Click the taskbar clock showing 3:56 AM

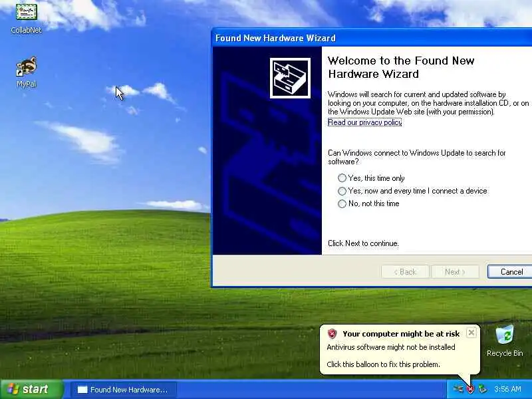[507, 389]
